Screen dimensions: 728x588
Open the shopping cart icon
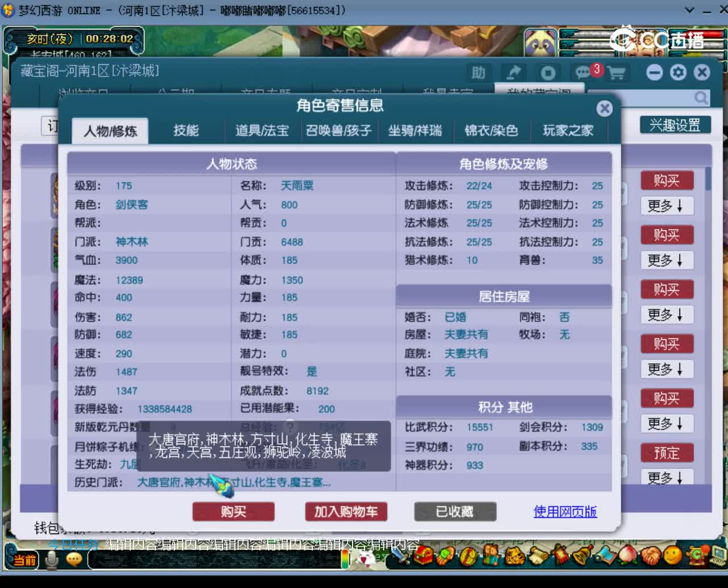pyautogui.click(x=617, y=73)
